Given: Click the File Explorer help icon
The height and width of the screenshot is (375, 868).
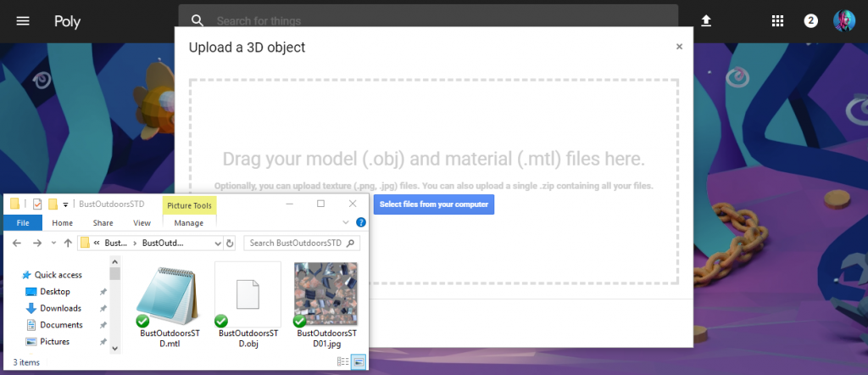Looking at the screenshot, I should point(361,223).
